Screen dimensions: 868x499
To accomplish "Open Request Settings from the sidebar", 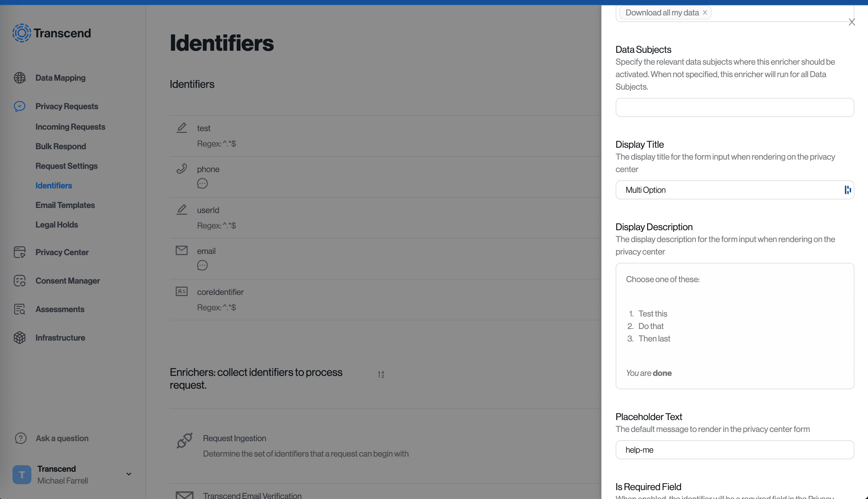I will tap(66, 166).
